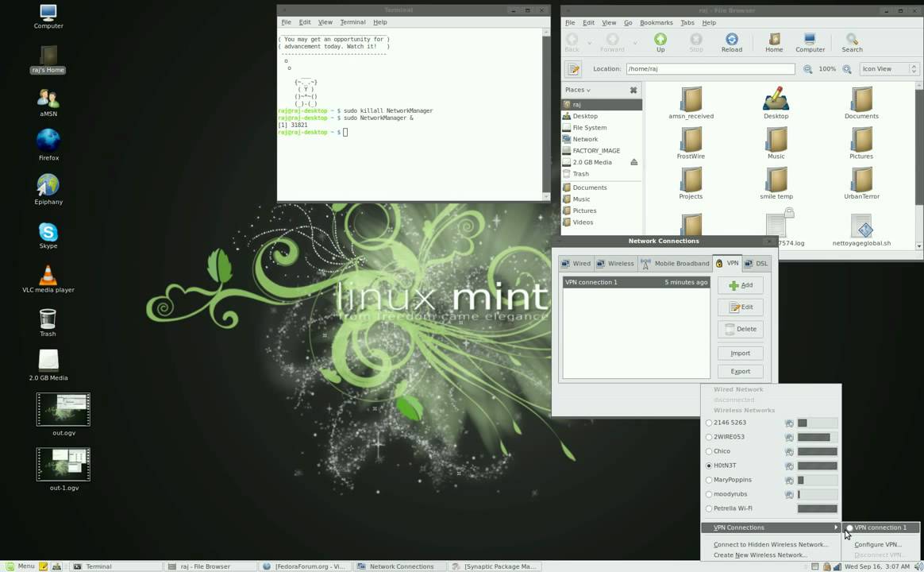Switch to FedoraForum.org taskbar window

[x=305, y=566]
